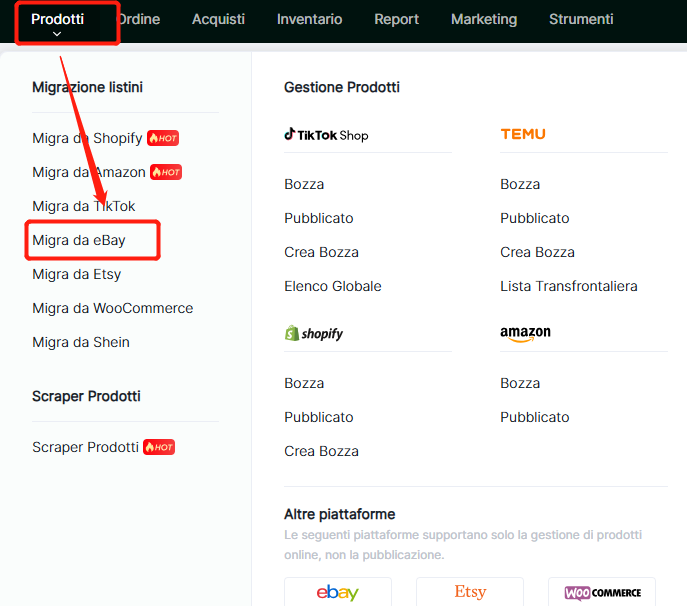The image size is (687, 606).
Task: Choose Migra da eBay
Action: point(79,240)
